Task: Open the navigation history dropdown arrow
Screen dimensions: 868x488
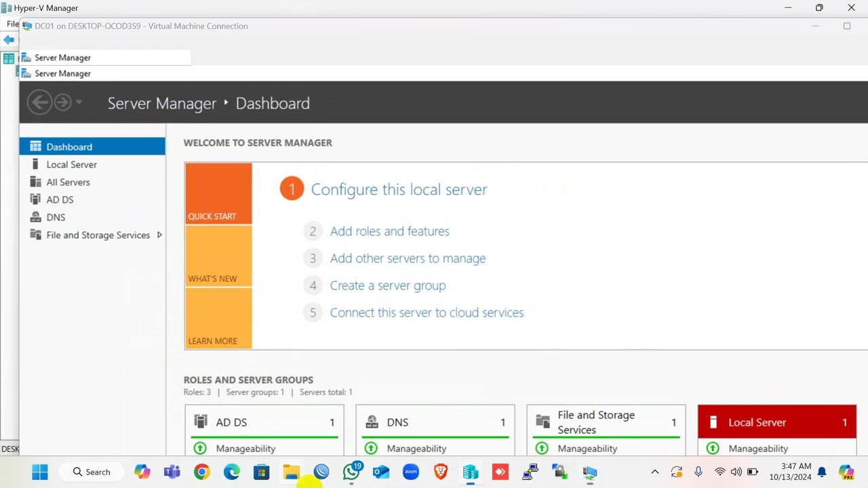Action: click(79, 102)
